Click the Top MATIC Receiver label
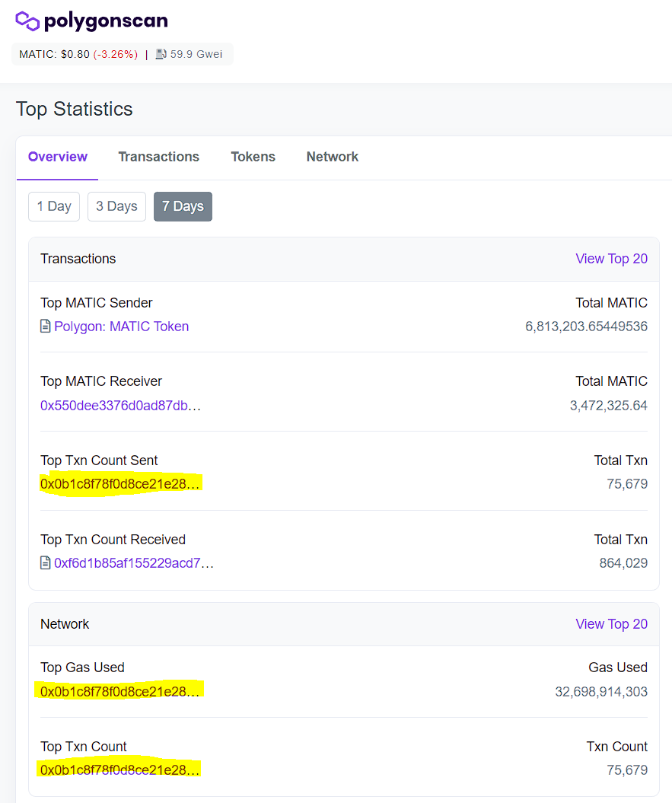This screenshot has width=672, height=803. tap(101, 381)
